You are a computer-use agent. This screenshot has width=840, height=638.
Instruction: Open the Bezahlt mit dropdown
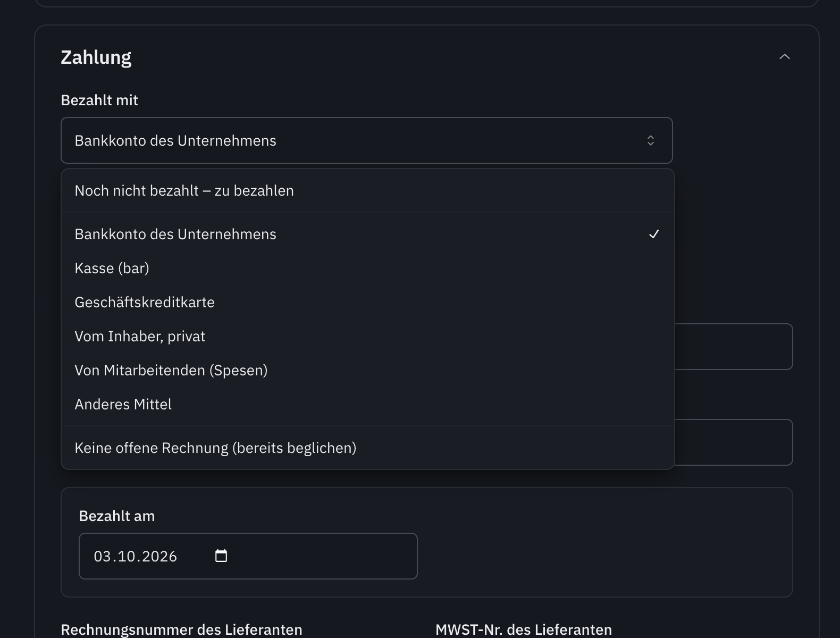point(367,140)
